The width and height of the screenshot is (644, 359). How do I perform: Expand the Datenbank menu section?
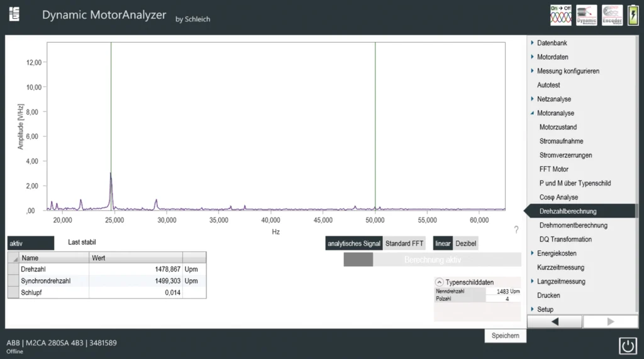pyautogui.click(x=552, y=43)
